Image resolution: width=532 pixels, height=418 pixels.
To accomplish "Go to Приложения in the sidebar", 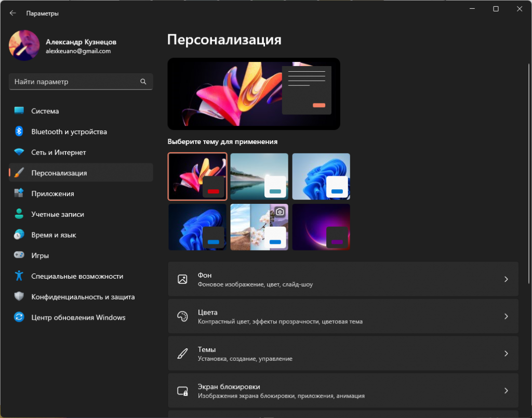I will [52, 193].
